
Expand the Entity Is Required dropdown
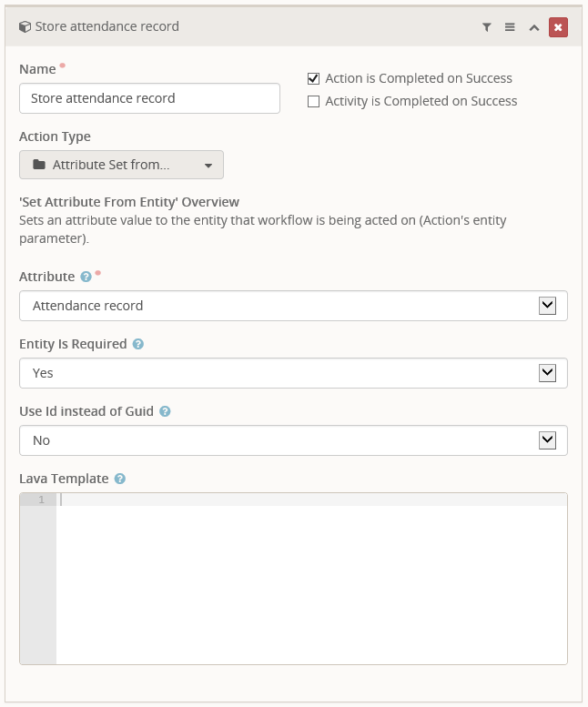[x=293, y=373]
